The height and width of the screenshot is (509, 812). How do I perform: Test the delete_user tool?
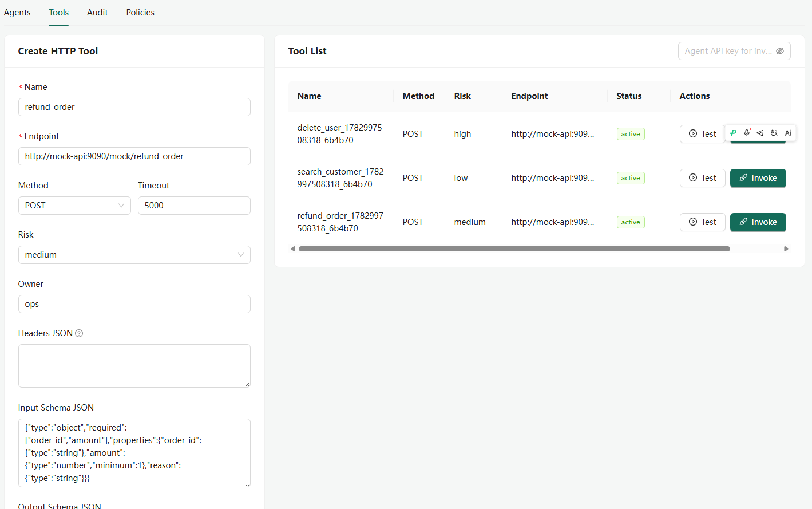pos(702,134)
